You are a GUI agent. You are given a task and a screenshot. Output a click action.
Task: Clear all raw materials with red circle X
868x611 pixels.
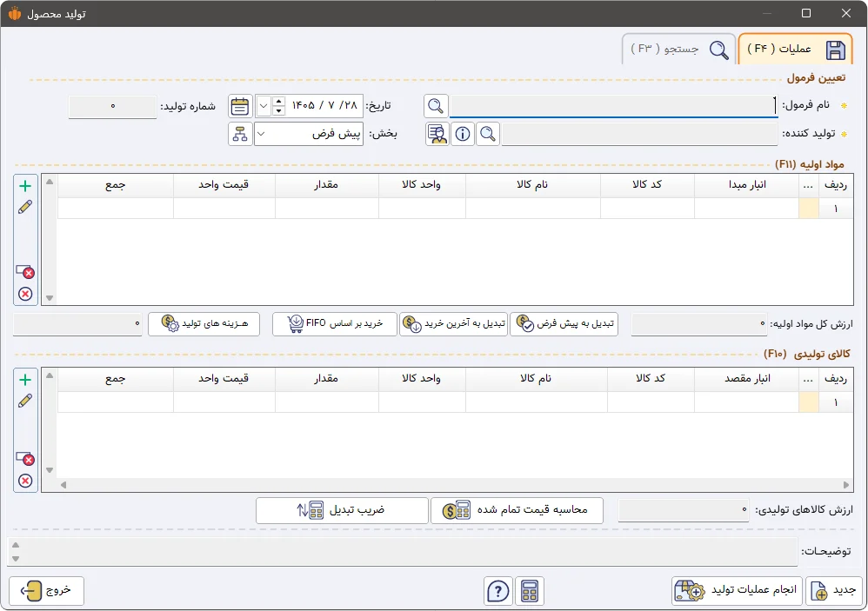(x=25, y=294)
